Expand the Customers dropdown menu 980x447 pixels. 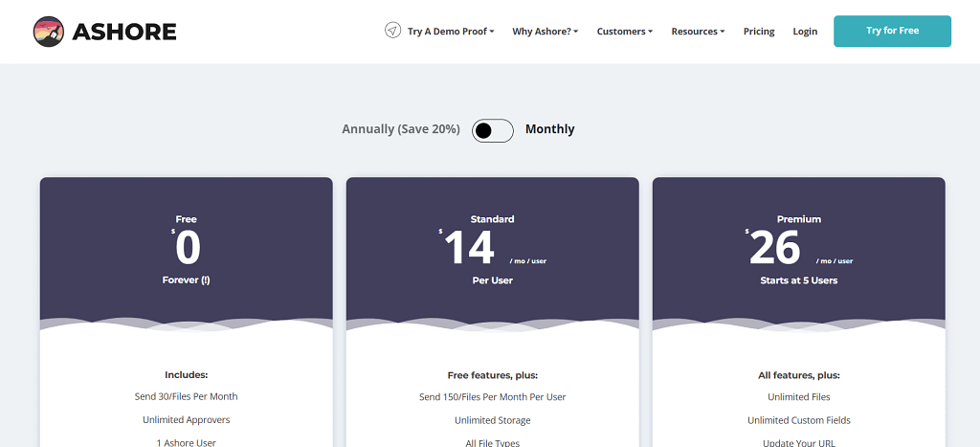[624, 32]
